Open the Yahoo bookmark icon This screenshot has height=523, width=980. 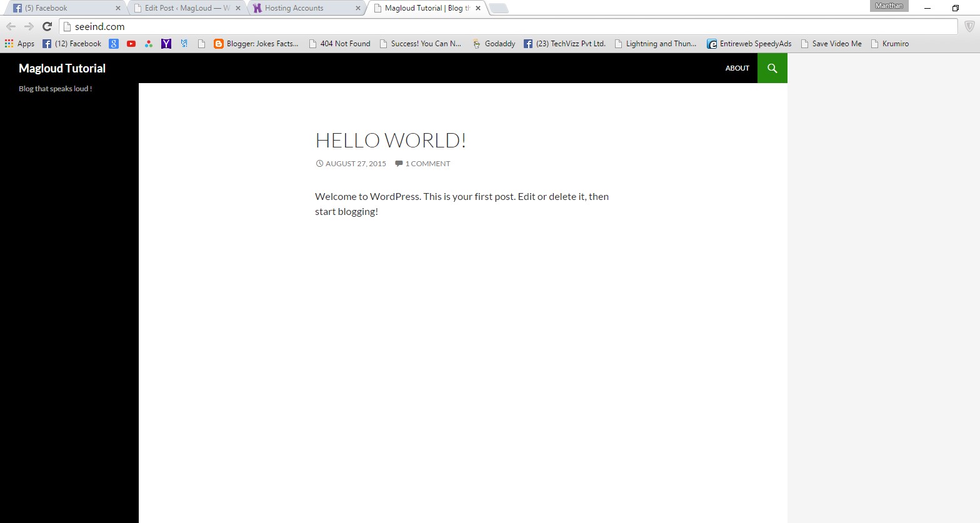166,44
